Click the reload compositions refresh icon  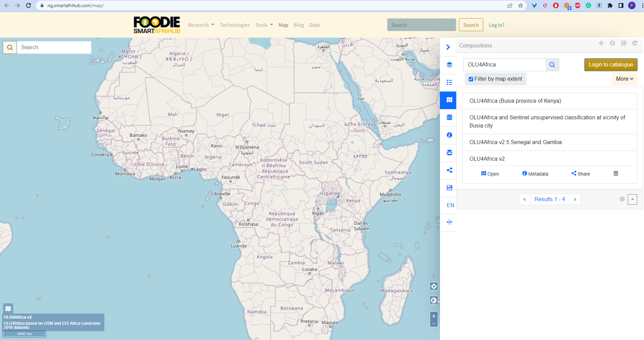point(635,43)
